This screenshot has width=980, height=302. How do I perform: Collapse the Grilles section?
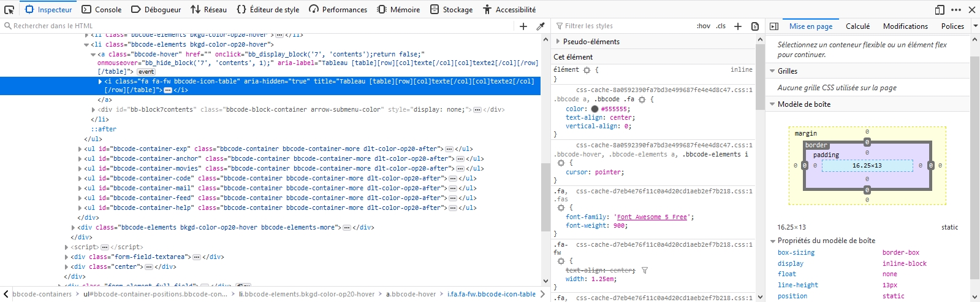click(x=773, y=71)
